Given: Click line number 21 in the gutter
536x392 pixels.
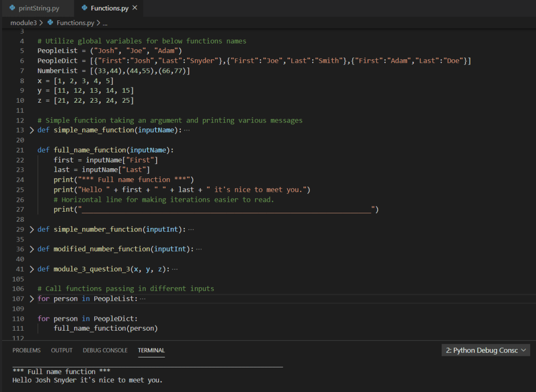Looking at the screenshot, I should (20, 150).
